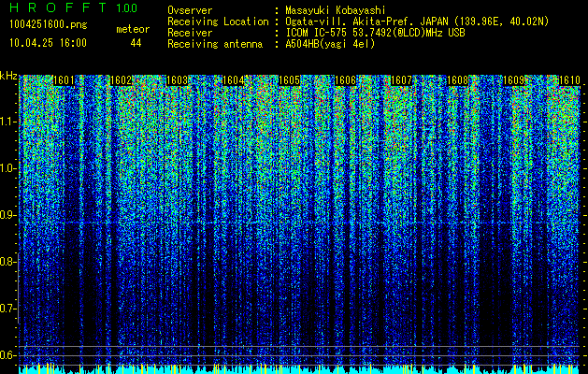This screenshot has height=374, width=588.
Task: Click the HROFFT 1.0.0 title text
Action: pos(74,7)
